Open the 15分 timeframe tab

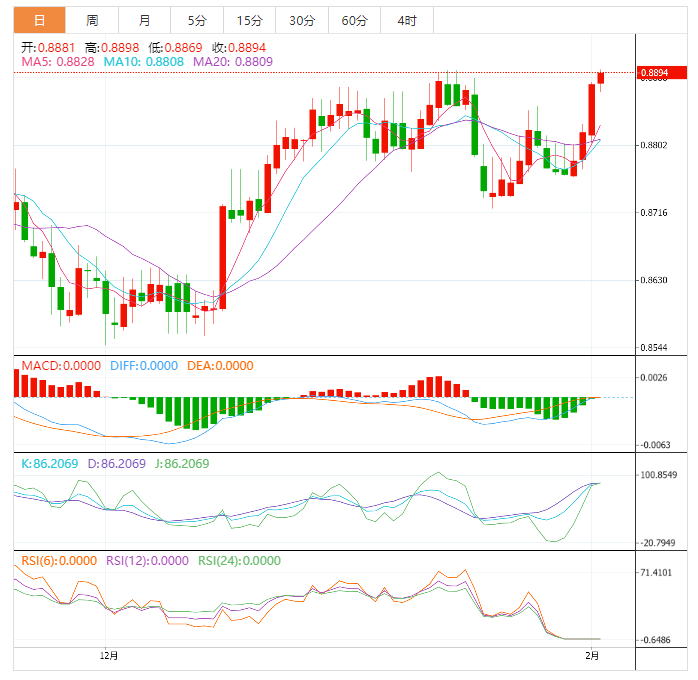click(x=250, y=20)
